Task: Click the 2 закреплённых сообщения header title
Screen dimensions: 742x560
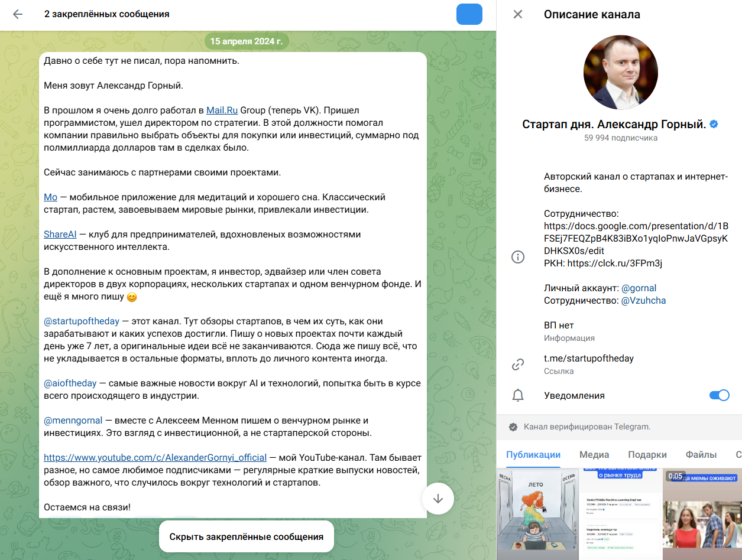Action: [x=107, y=14]
